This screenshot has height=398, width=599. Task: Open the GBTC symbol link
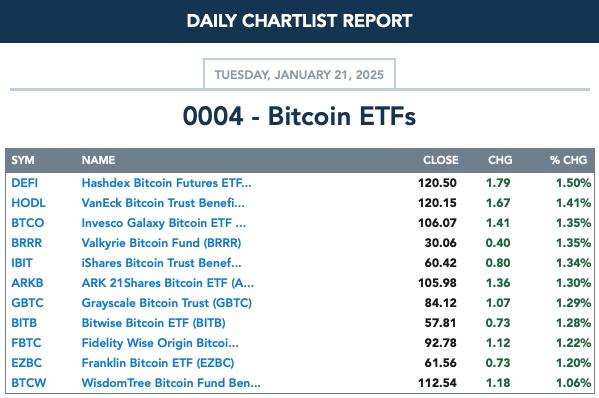pos(28,303)
